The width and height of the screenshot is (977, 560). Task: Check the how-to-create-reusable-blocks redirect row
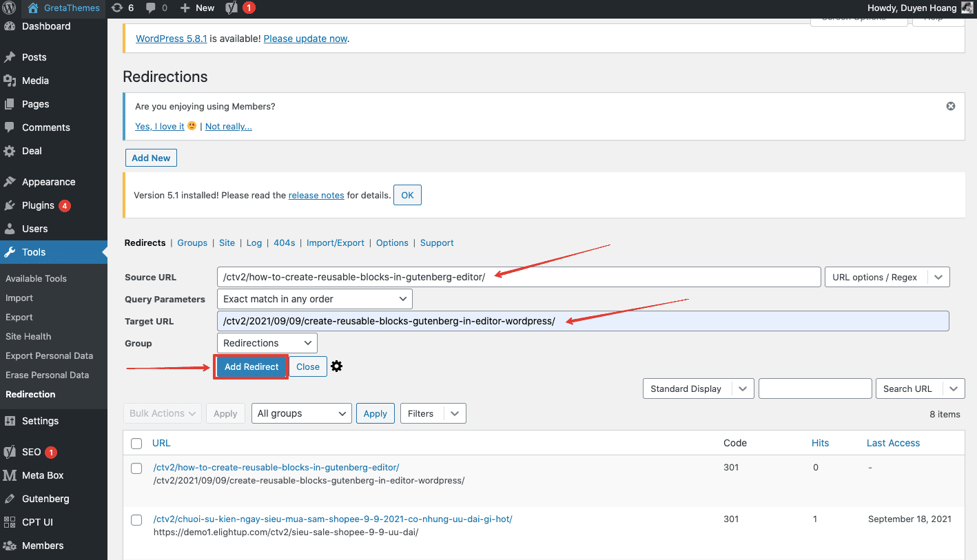tap(136, 468)
